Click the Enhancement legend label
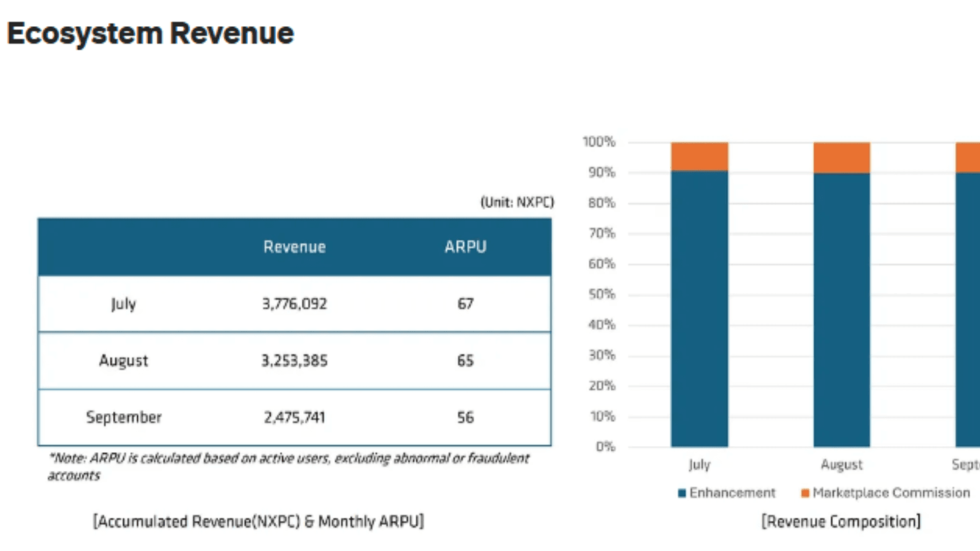This screenshot has width=980, height=551. click(732, 493)
